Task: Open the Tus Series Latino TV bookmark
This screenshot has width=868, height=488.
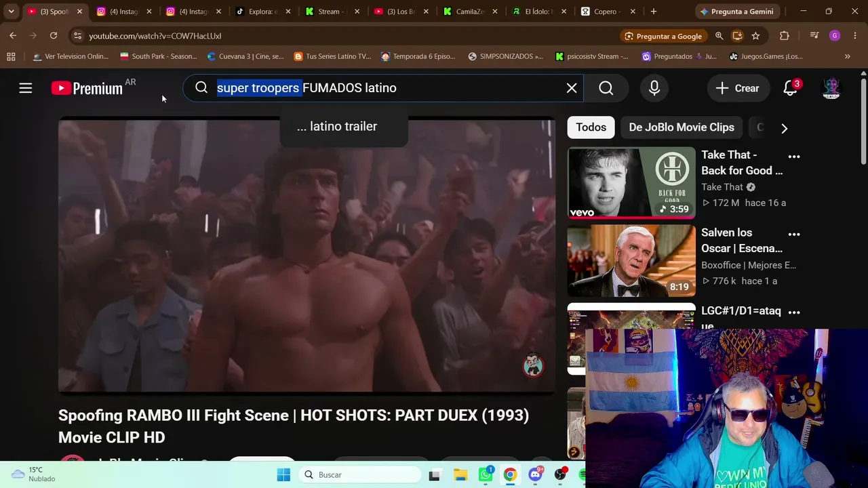Action: [x=332, y=56]
